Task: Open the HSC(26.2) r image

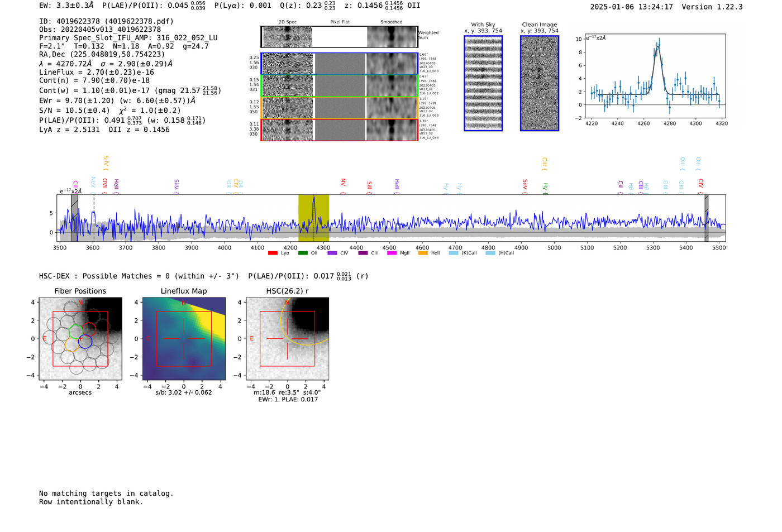Action: (287, 339)
